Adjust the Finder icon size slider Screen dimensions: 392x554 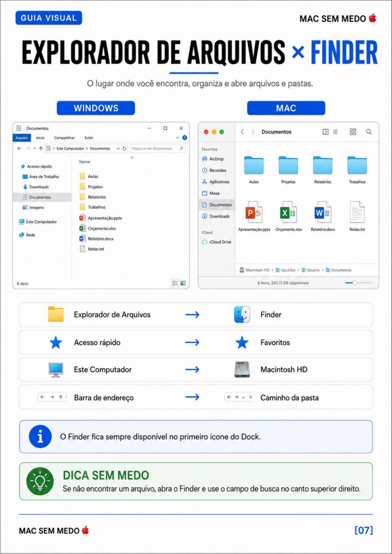(x=355, y=283)
